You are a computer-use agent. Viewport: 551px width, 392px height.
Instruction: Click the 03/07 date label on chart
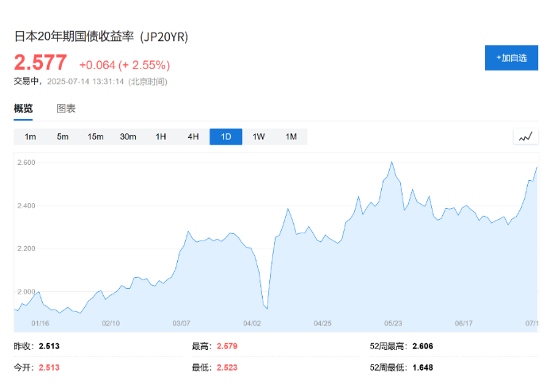181,323
